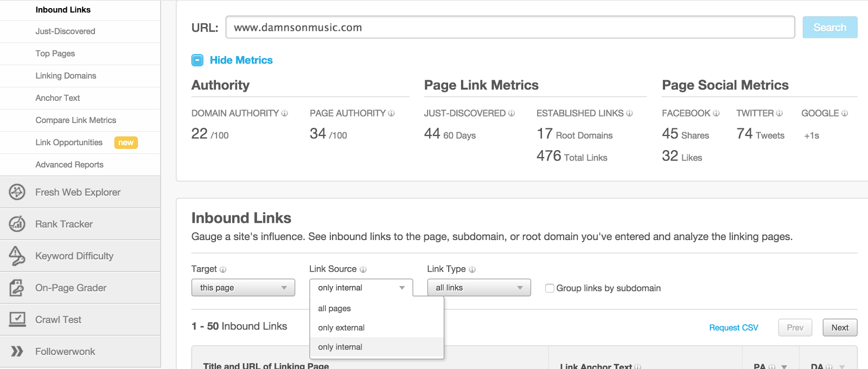Go to Anchor Text sidebar item
Screen dimensions: 868x369
point(58,98)
